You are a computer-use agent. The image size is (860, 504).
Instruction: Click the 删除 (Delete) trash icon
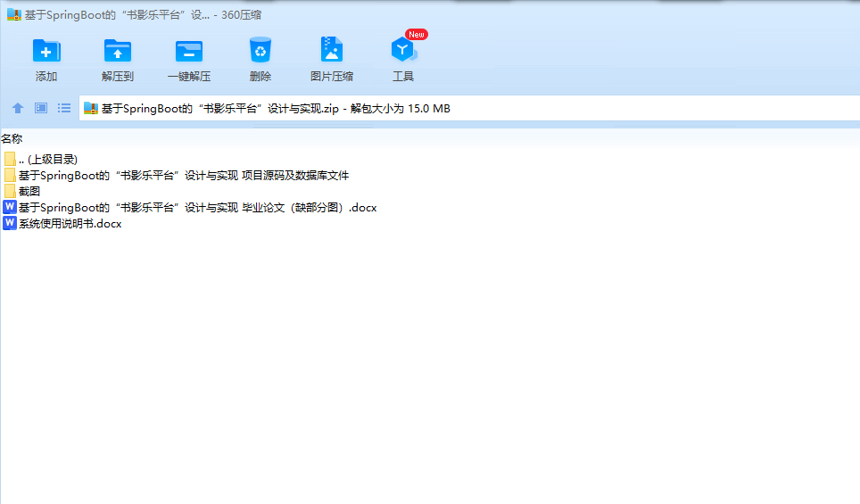click(260, 50)
